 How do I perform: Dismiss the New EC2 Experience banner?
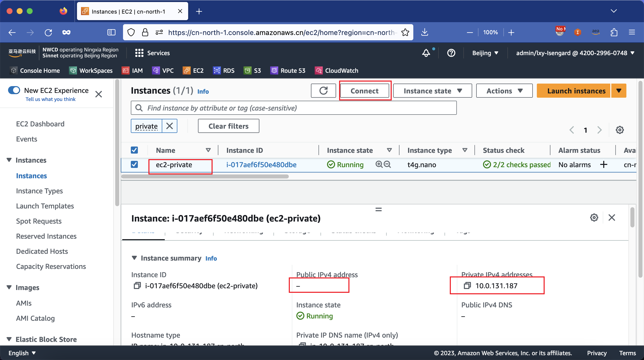(x=99, y=94)
